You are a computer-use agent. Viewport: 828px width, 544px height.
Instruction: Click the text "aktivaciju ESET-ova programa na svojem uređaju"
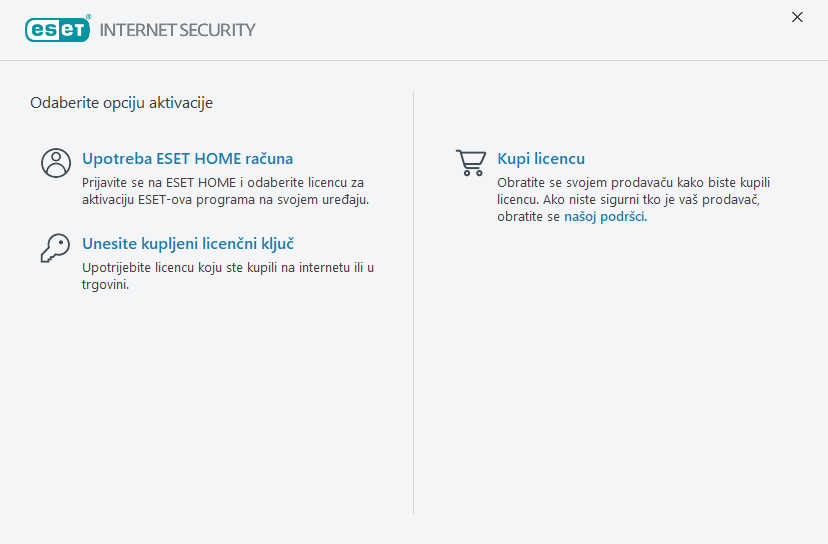click(x=226, y=200)
